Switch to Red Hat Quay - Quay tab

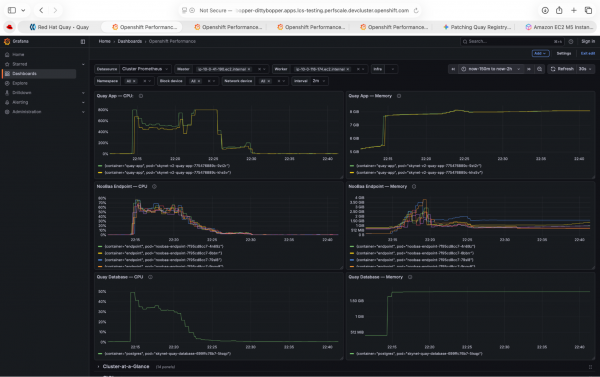pos(59,27)
